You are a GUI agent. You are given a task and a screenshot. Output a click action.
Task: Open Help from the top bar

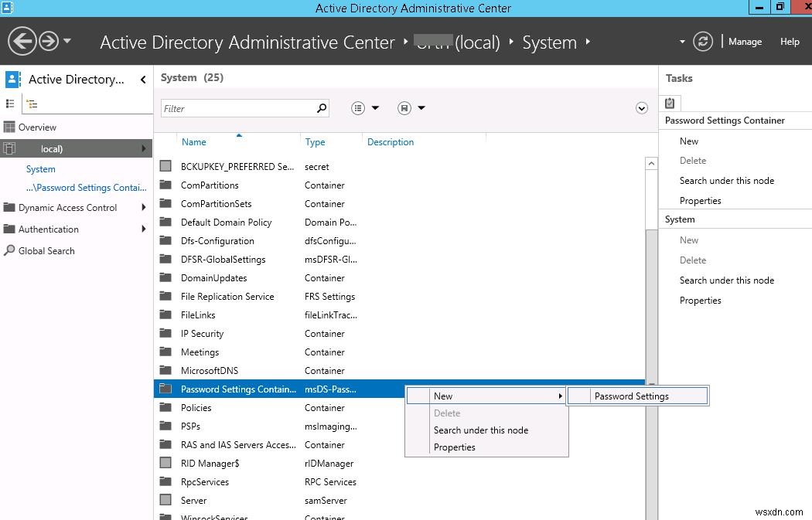tap(790, 42)
